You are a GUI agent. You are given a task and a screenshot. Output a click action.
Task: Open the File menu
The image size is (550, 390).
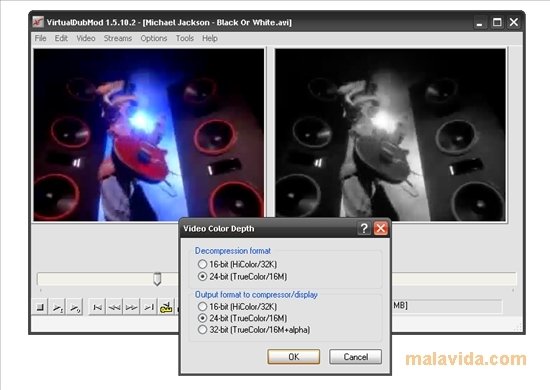coord(40,38)
